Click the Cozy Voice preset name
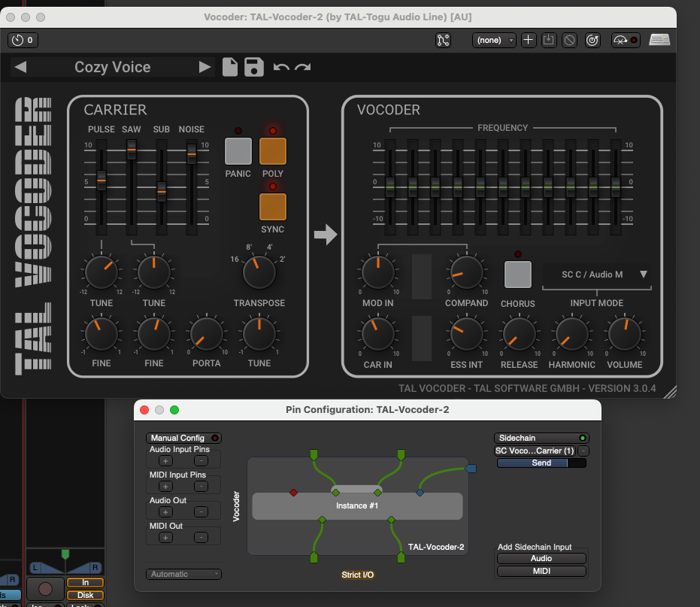Viewport: 700px width, 607px height. [x=113, y=67]
